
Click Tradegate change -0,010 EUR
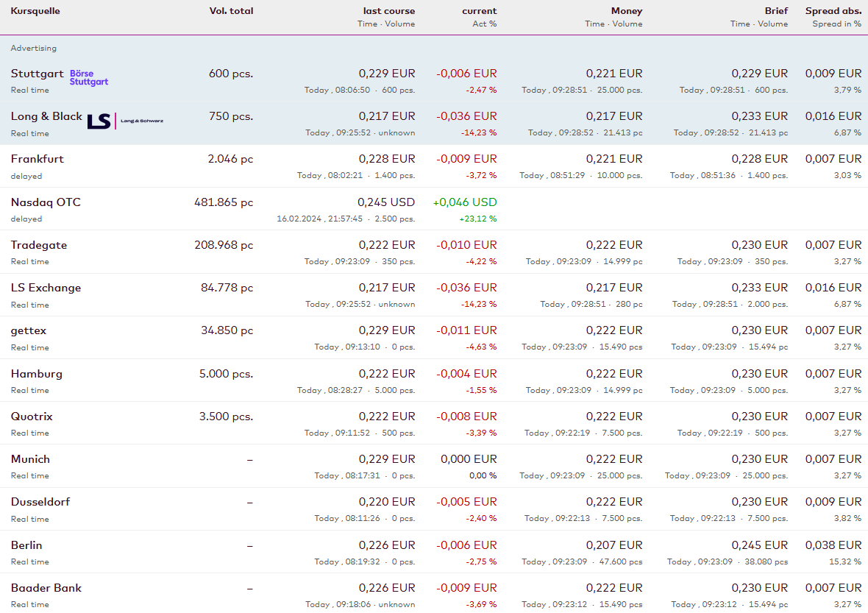pos(466,245)
